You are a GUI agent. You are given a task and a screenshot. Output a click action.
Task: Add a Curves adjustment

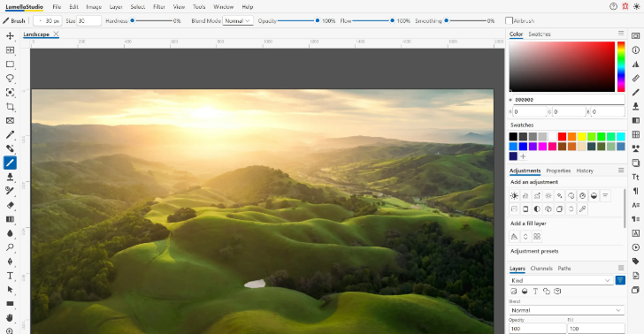(537, 196)
